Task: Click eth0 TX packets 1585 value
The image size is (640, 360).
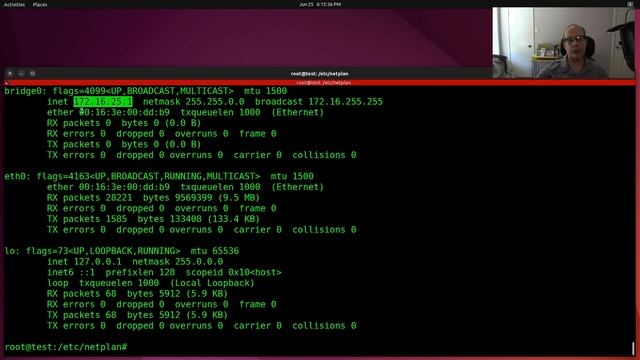Action: (116, 219)
